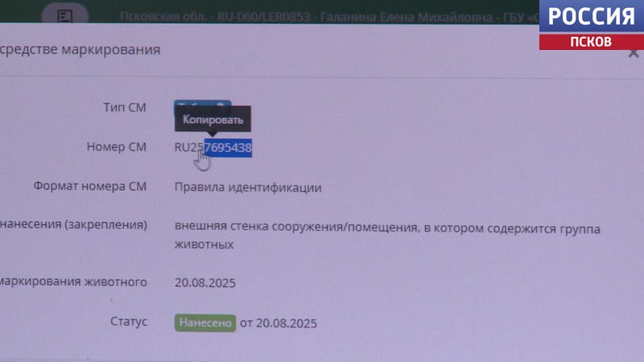
Task: Click the user header text Галанина Елена Михайловна
Action: (407, 17)
